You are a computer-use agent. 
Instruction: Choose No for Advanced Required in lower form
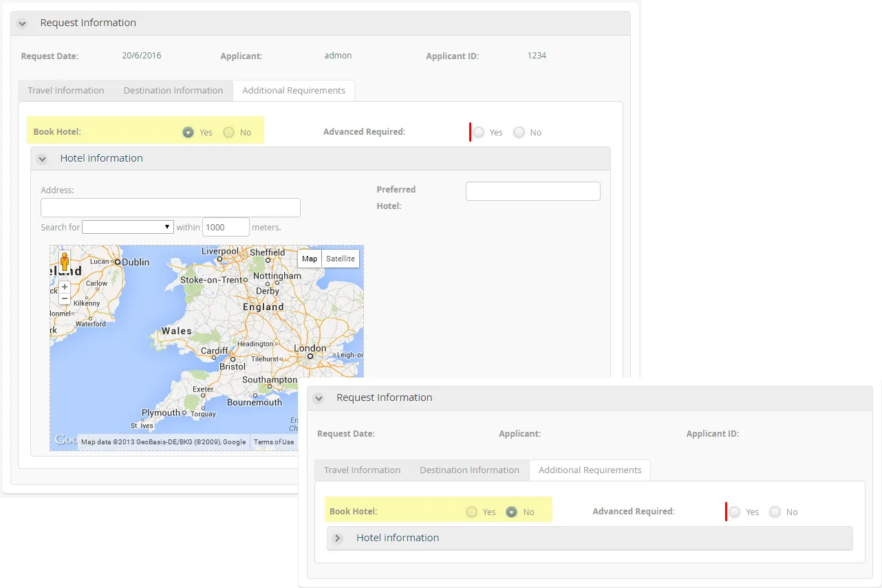tap(775, 512)
